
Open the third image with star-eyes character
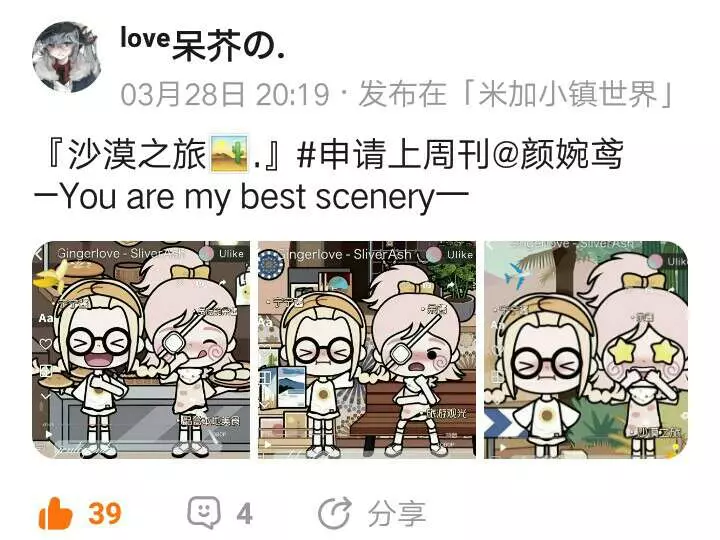[586, 350]
